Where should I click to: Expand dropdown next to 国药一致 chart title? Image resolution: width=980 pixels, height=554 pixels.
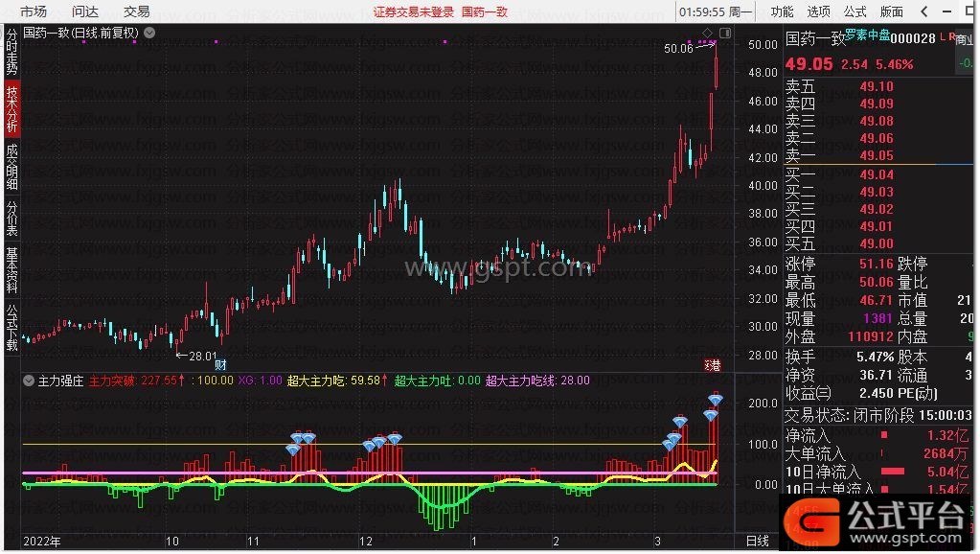point(150,33)
